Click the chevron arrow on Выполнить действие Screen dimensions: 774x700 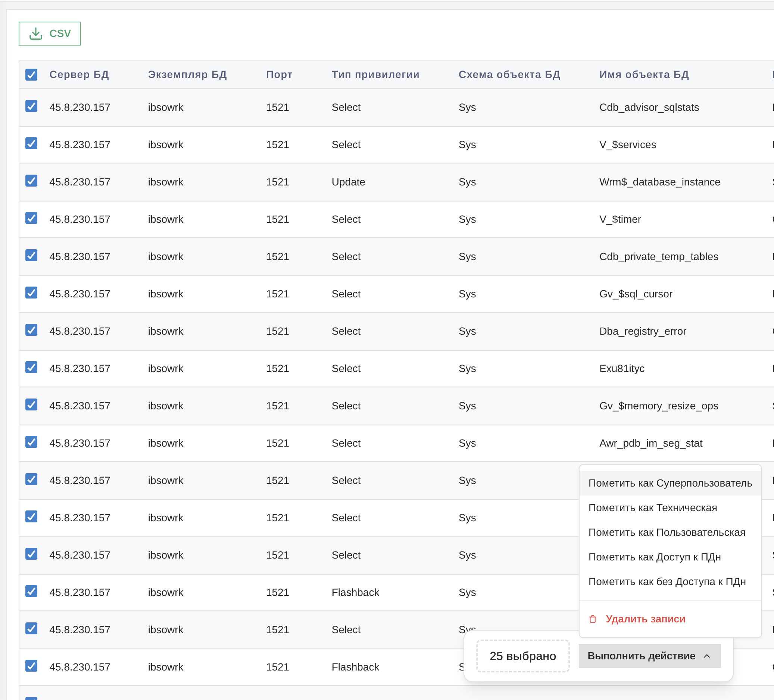[707, 656]
